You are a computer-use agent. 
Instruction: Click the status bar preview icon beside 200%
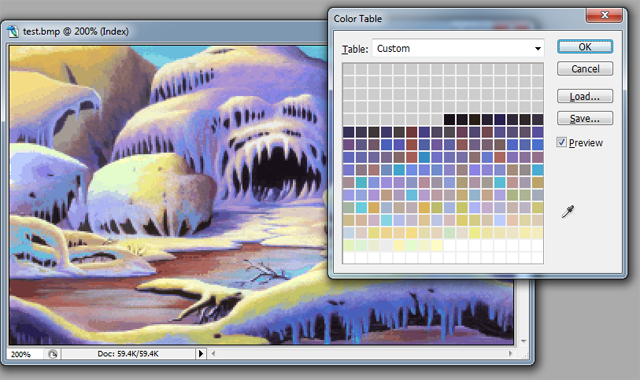pos(53,354)
